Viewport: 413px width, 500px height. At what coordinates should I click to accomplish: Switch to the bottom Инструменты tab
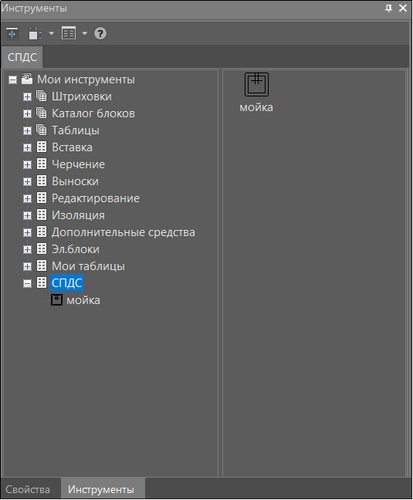coord(101,489)
